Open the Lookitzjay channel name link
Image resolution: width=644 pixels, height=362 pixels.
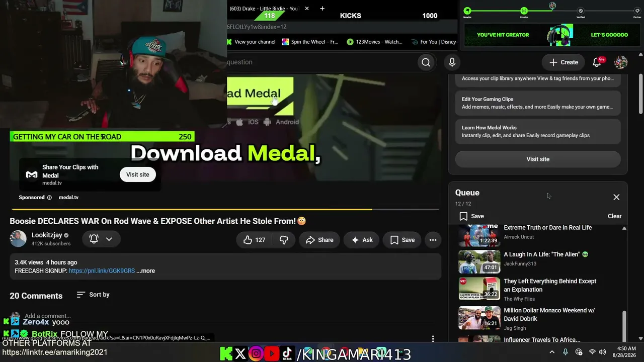click(x=47, y=235)
